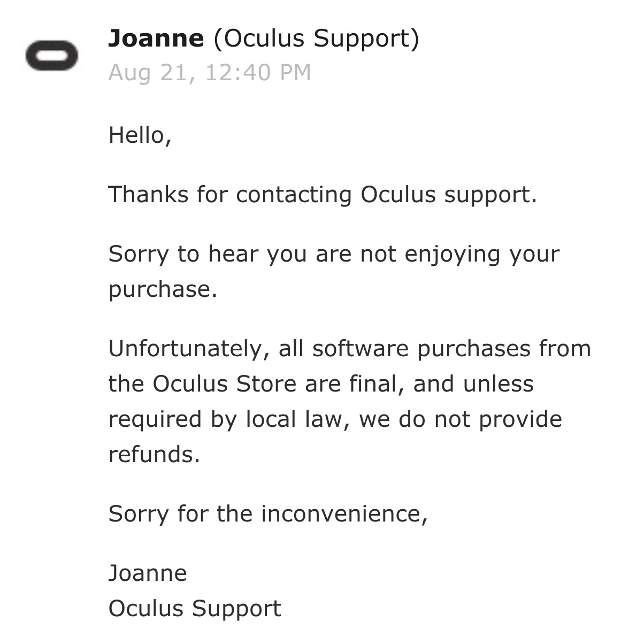Open sender name Joanne in header
The image size is (644, 644).
pyautogui.click(x=156, y=39)
